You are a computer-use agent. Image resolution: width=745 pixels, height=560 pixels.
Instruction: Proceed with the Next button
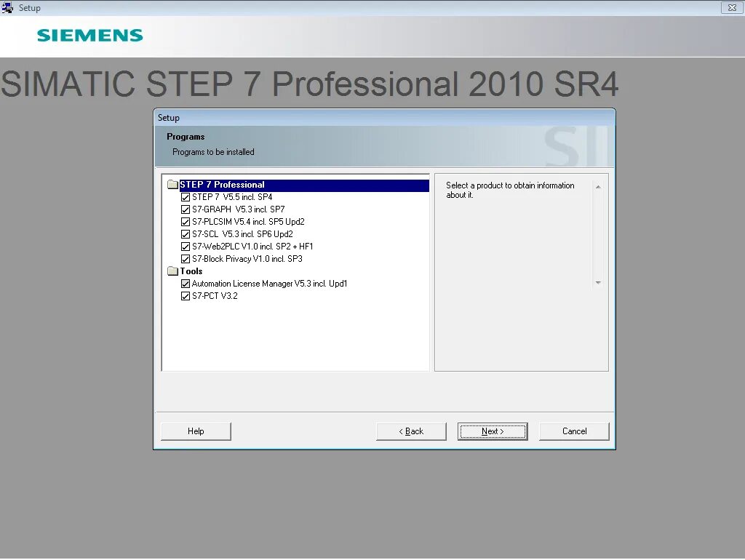[x=493, y=431]
